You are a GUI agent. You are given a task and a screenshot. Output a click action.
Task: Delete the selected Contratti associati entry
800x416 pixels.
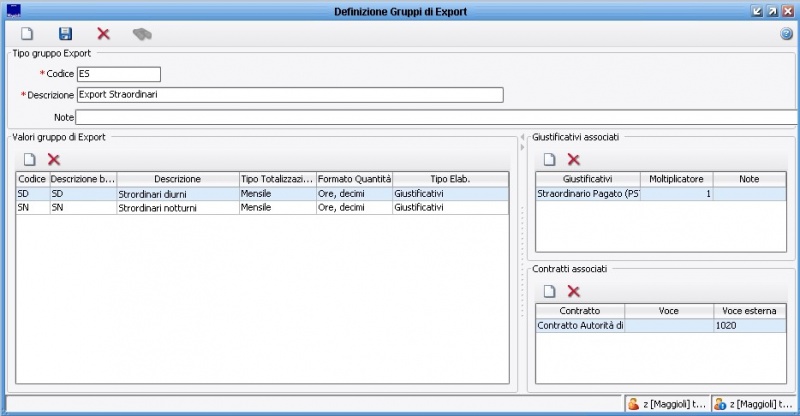click(573, 291)
